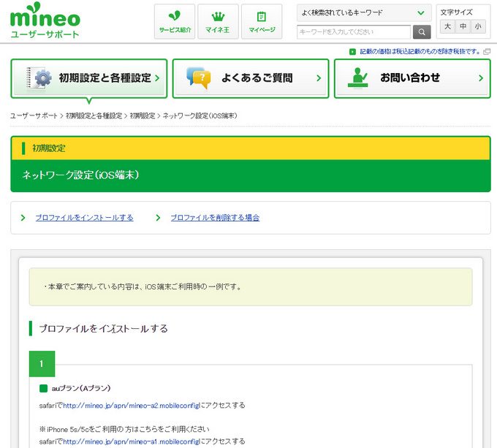Viewport: 497px width, 448px height.
Task: Click the プロファイルをインストールする section heading
Action: 104,329
